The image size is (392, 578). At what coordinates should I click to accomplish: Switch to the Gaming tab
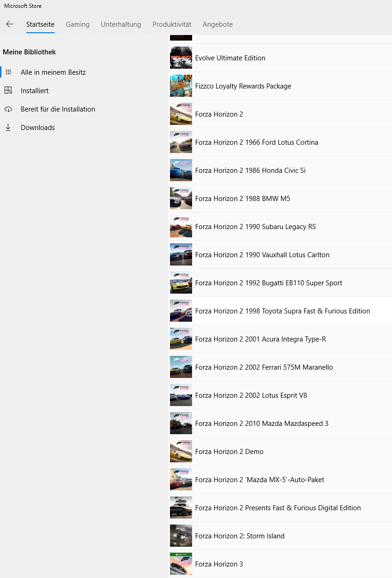point(78,24)
